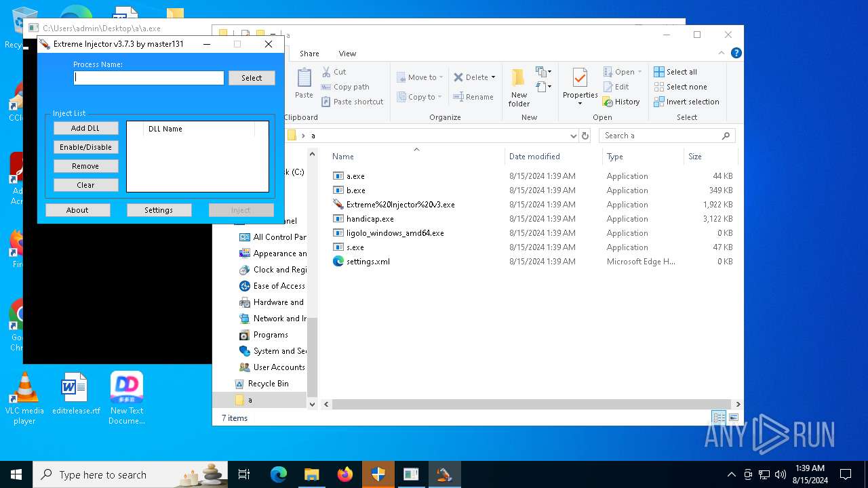Click Edit in the Open group
868x488 pixels.
tap(616, 87)
